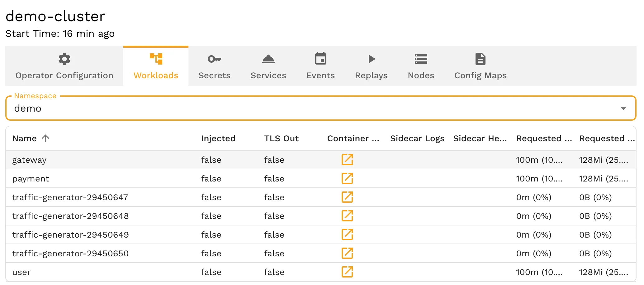Click the Config Maps document icon
Viewport: 644px width, 285px height.
(480, 59)
